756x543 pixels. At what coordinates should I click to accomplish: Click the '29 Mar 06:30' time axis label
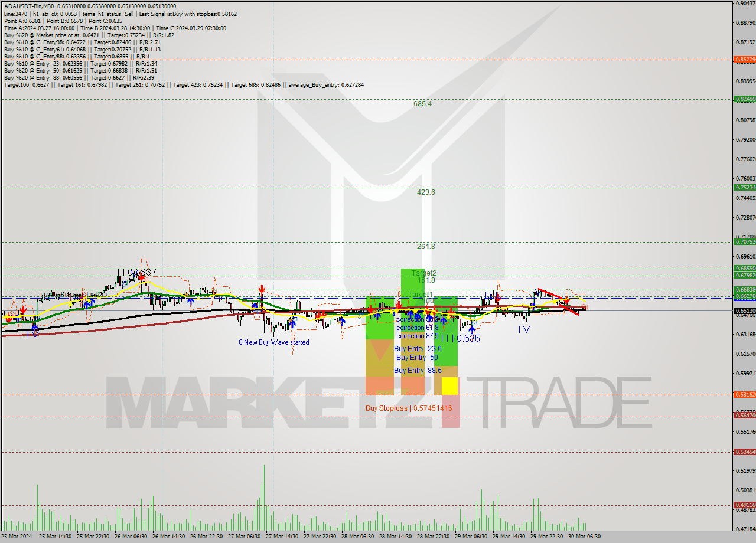pyautogui.click(x=472, y=537)
